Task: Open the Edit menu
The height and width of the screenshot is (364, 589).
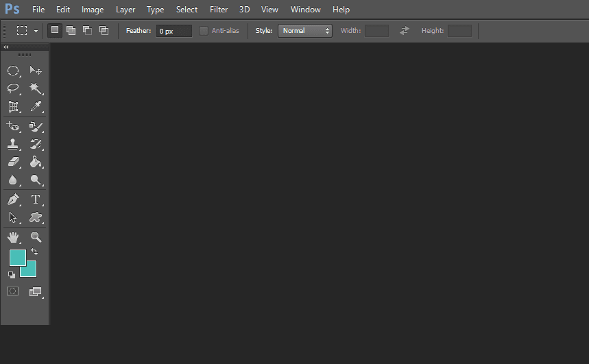Action: 63,10
